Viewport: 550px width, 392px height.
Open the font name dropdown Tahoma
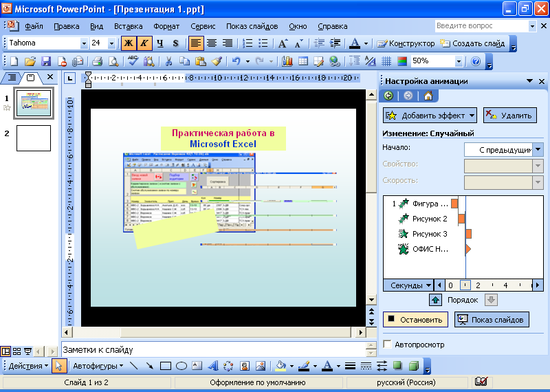[x=84, y=43]
